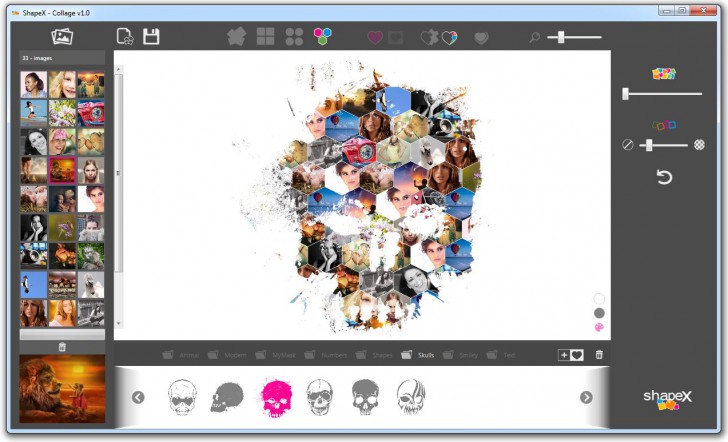Viewport: 728px width, 442px height.
Task: Open the add images icon above the image list
Action: point(62,36)
